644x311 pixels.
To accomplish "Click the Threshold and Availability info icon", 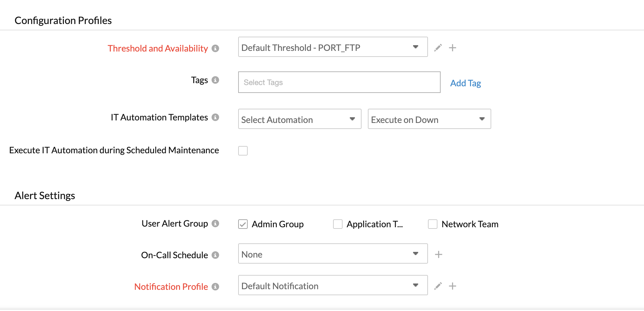I will pos(215,48).
